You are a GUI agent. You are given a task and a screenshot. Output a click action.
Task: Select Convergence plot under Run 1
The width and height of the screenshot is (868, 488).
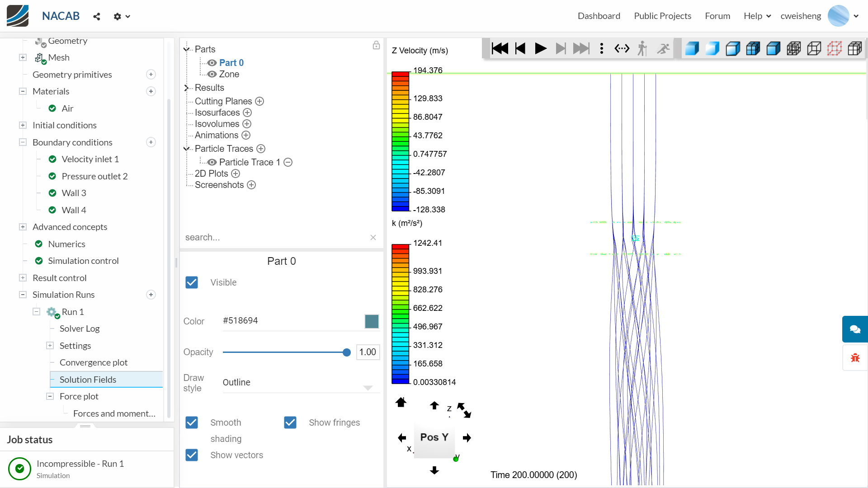click(94, 362)
